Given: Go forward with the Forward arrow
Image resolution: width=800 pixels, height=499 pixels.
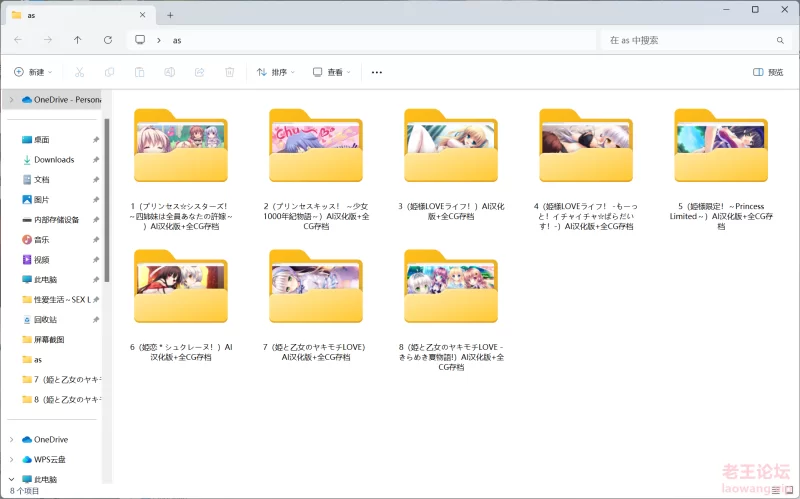Looking at the screenshot, I should [48, 40].
